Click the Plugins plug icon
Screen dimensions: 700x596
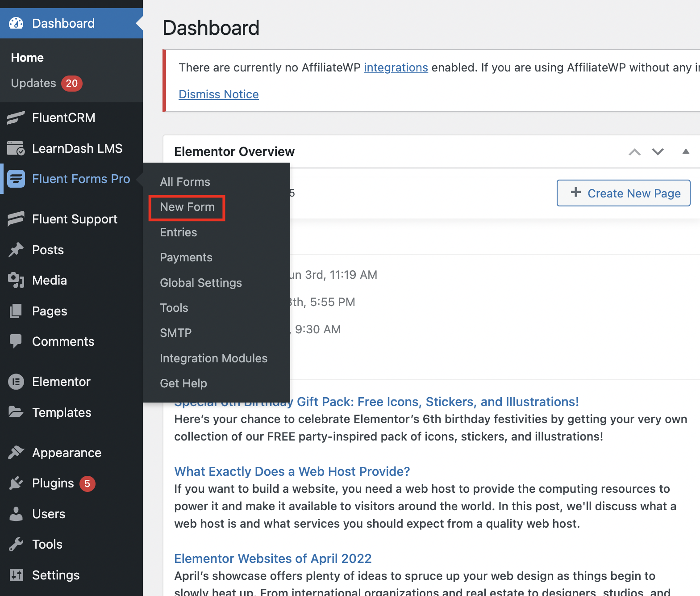click(x=16, y=483)
